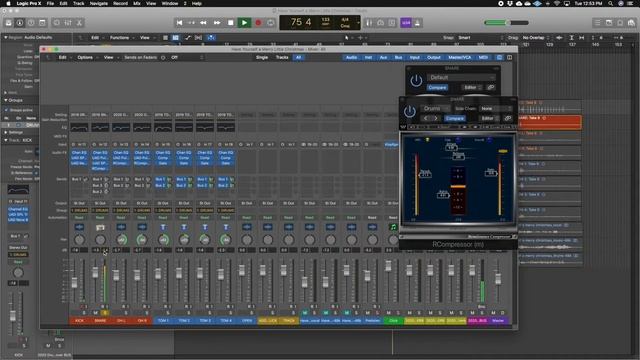The image size is (640, 360).
Task: Click the Spotlight search icon in the menu bar
Action: point(611,3)
